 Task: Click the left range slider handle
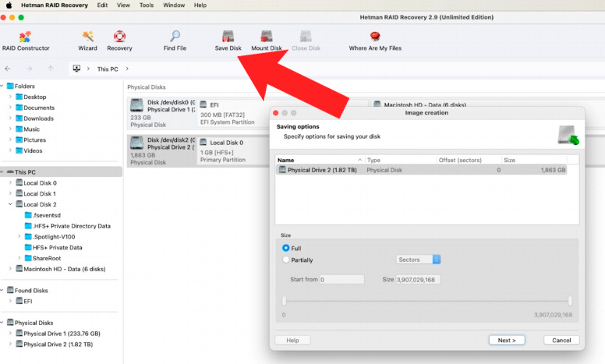coord(285,301)
